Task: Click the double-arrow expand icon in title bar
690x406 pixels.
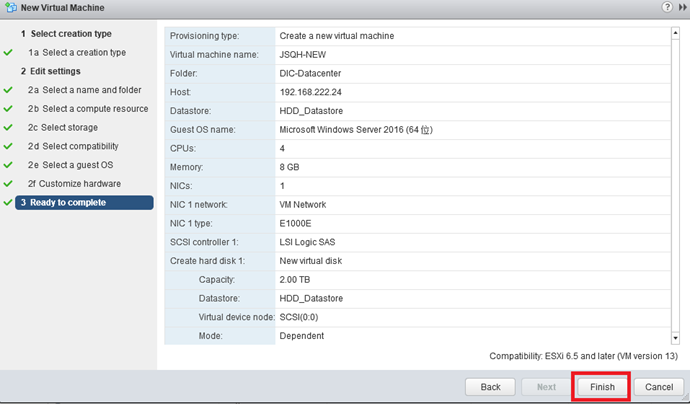Action: point(683,7)
